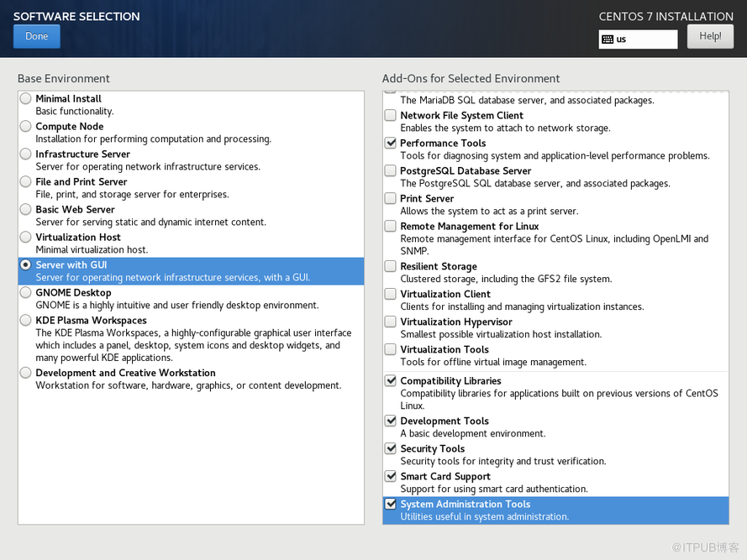Select GNOME Desktop environment
The height and width of the screenshot is (560, 747).
click(x=26, y=293)
